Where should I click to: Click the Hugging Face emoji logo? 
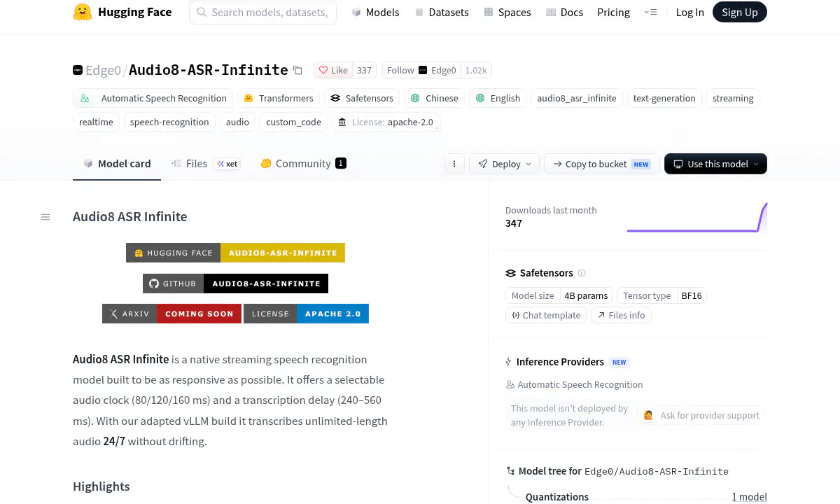tap(83, 12)
